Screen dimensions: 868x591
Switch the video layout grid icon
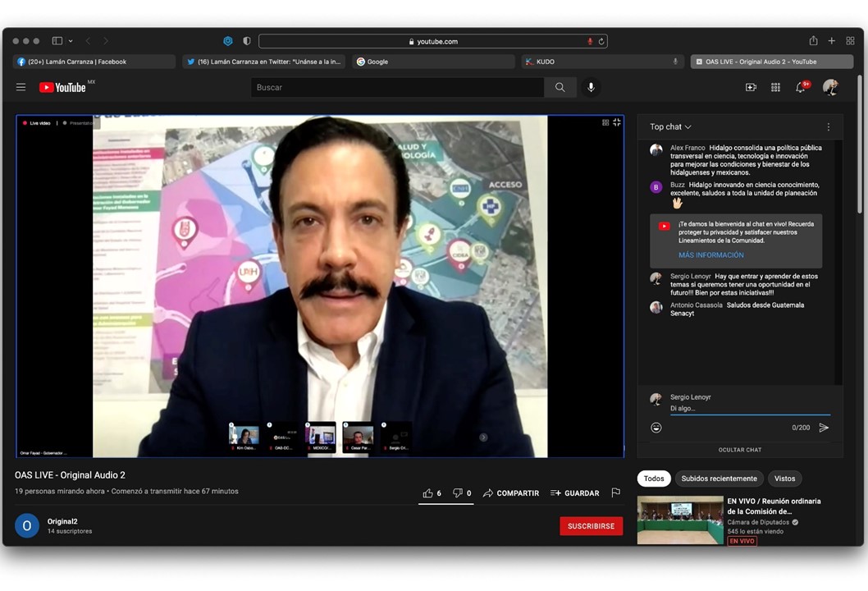point(605,122)
